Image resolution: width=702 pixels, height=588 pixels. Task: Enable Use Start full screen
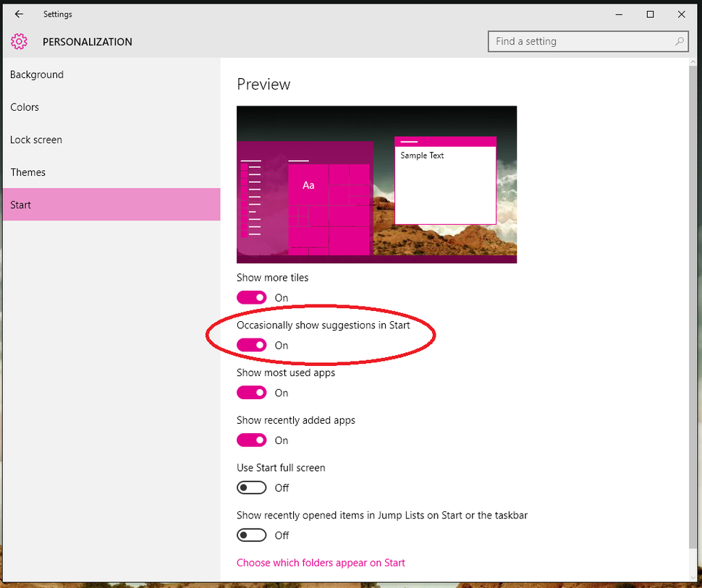tap(252, 487)
